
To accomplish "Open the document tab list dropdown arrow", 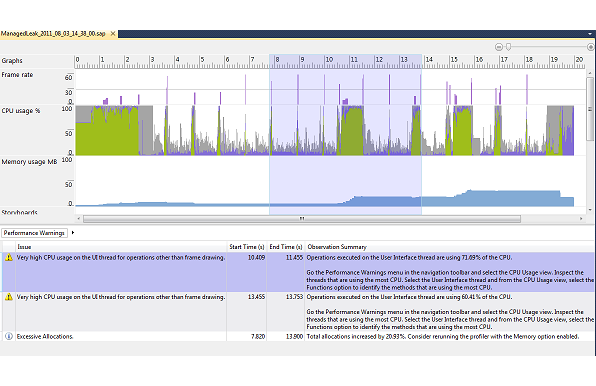I will (x=590, y=34).
